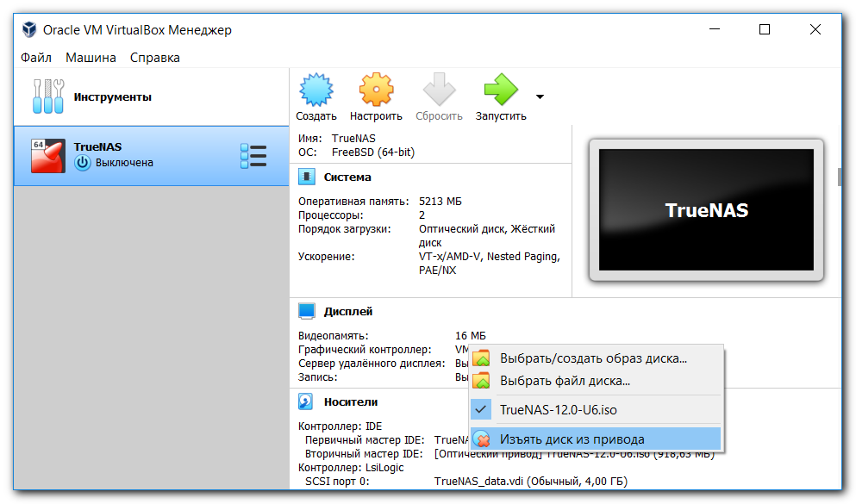
Task: Start the VM with Запустить green arrow
Action: [x=501, y=90]
